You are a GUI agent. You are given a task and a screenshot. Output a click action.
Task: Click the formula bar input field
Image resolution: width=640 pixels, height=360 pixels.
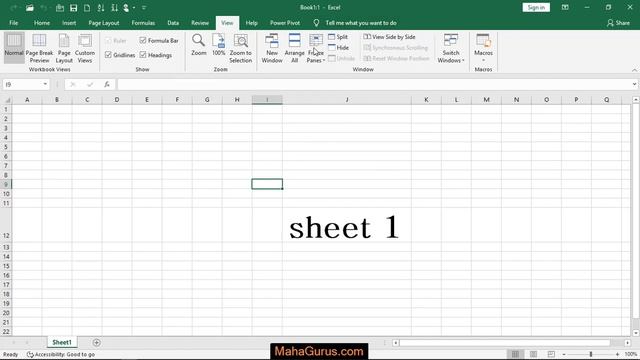point(373,84)
